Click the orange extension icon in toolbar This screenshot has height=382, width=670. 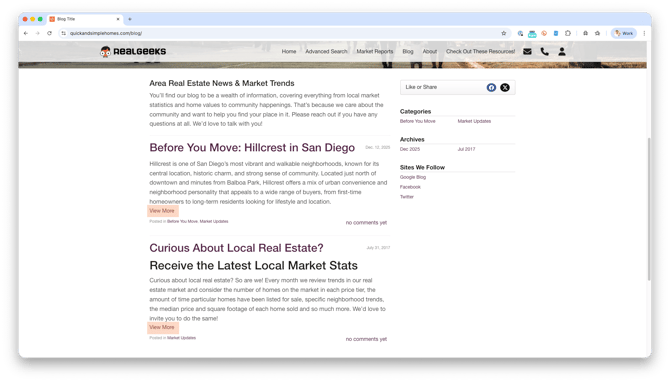544,33
